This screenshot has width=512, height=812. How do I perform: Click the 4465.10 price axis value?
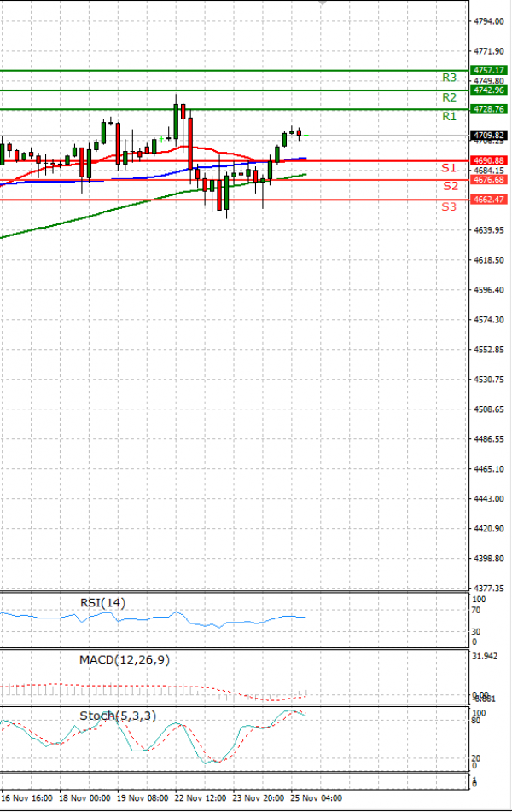coord(489,468)
